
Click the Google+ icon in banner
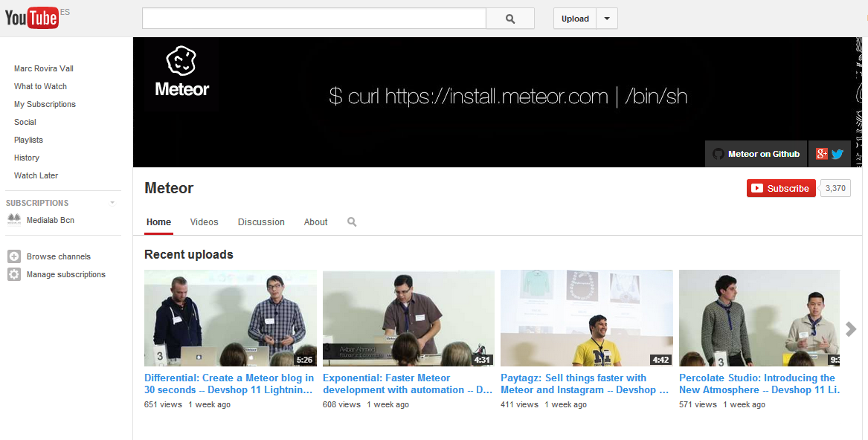tap(822, 154)
